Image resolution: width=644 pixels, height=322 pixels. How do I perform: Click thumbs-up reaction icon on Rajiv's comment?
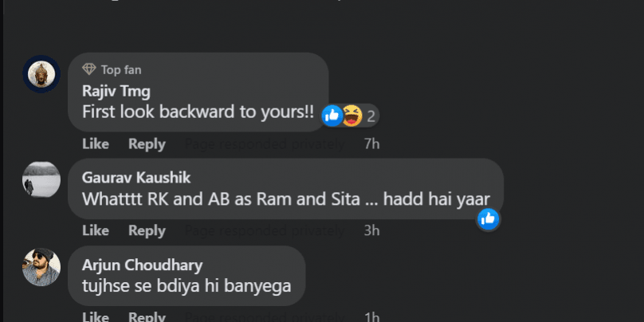pos(332,116)
